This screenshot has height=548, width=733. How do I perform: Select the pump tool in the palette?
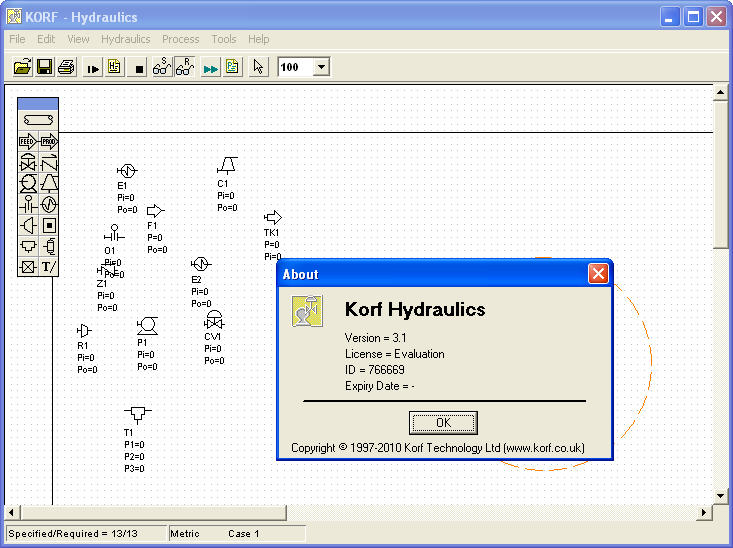tap(28, 183)
